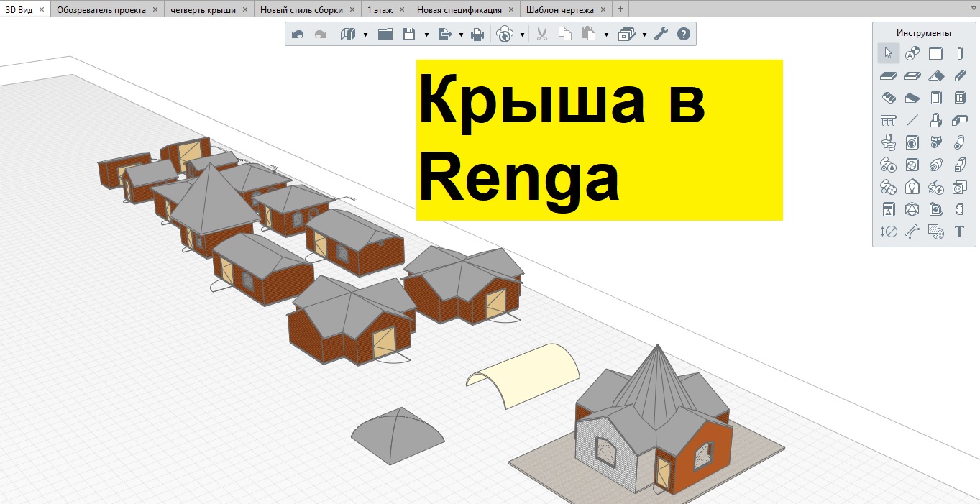This screenshot has height=504, width=980.
Task: Choose the electrical panel tool
Action: pyautogui.click(x=889, y=209)
